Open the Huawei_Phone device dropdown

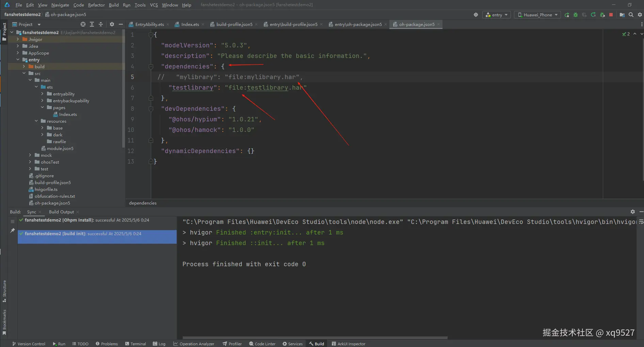tap(537, 15)
